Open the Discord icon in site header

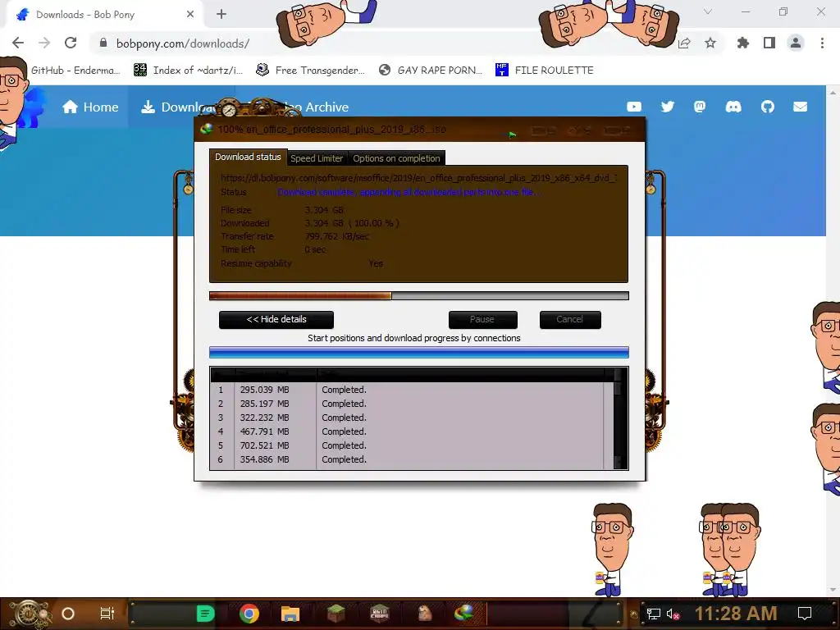point(733,107)
